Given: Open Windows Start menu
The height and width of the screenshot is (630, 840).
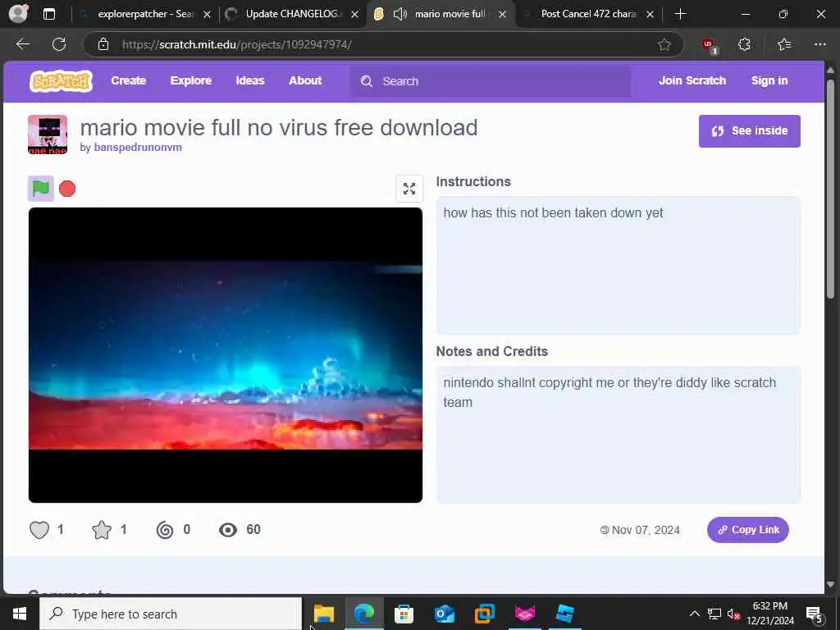Looking at the screenshot, I should coord(20,614).
